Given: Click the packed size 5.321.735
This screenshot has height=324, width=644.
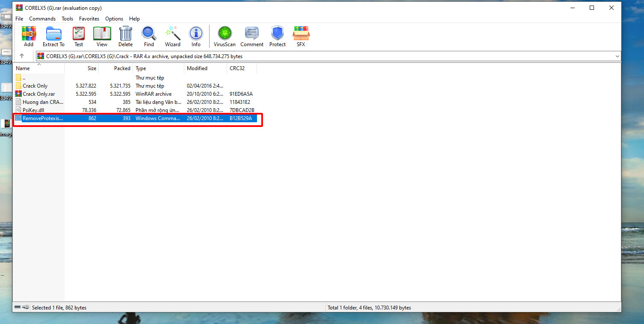Looking at the screenshot, I should [x=120, y=86].
